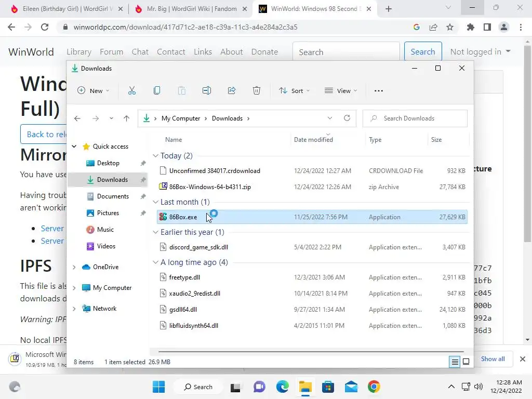Screen dimensions: 532x399
Task: Open Microsoft Store from taskbar
Action: (328, 387)
